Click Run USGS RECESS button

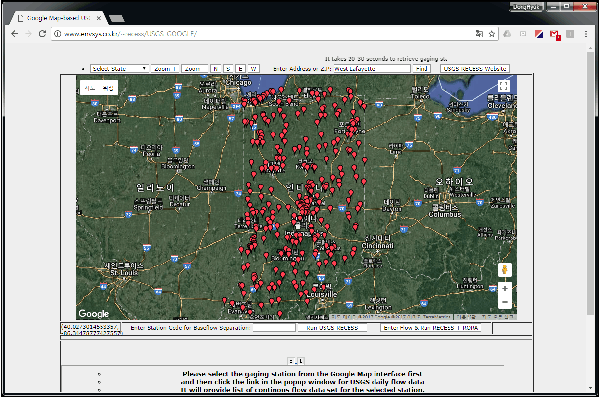tap(332, 328)
